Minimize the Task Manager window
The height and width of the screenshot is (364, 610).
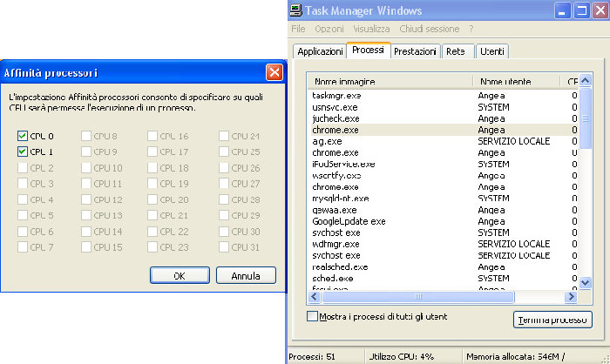tap(562, 10)
